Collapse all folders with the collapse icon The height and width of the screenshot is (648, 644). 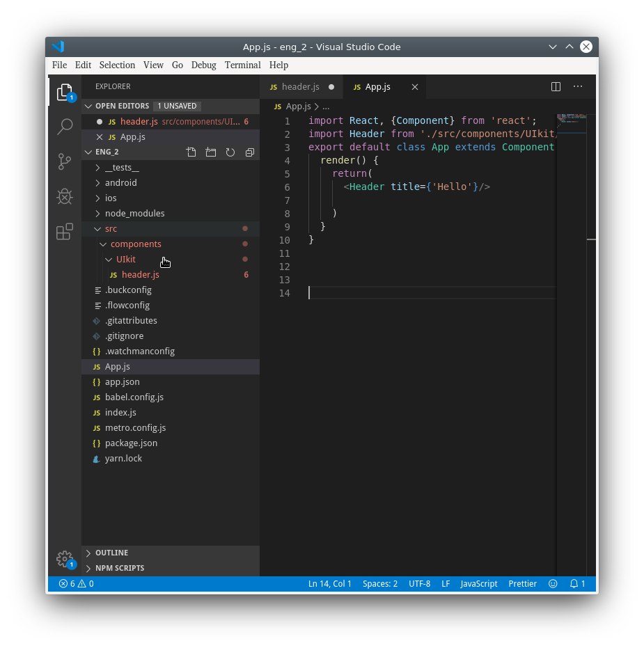tap(250, 152)
